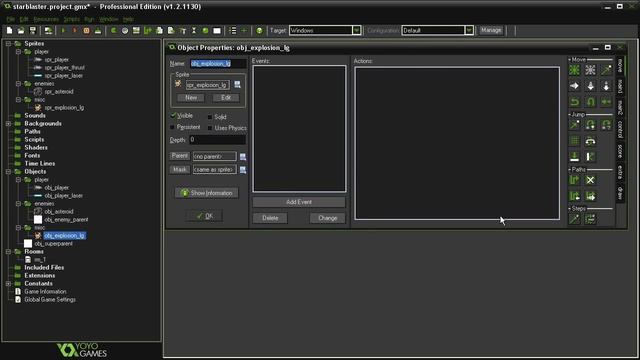Screen dimensions: 640x360
Task: Click the Save project toolbar icon
Action: point(33,31)
